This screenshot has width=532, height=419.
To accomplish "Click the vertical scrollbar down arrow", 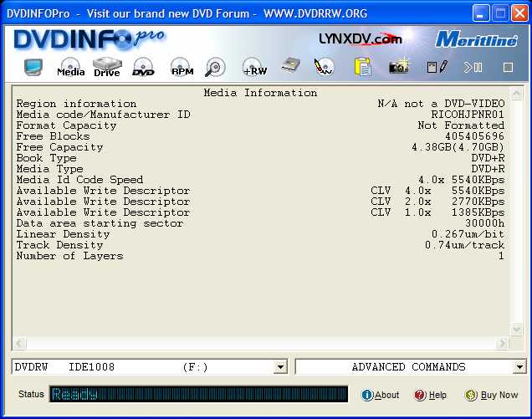I will [x=516, y=329].
